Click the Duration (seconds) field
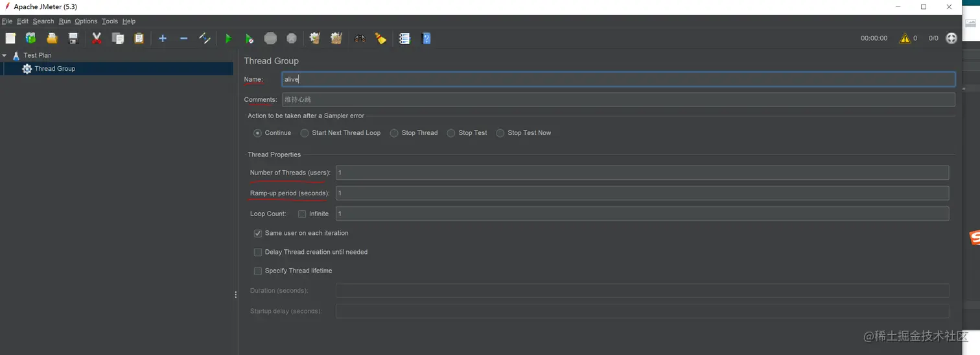 click(642, 290)
